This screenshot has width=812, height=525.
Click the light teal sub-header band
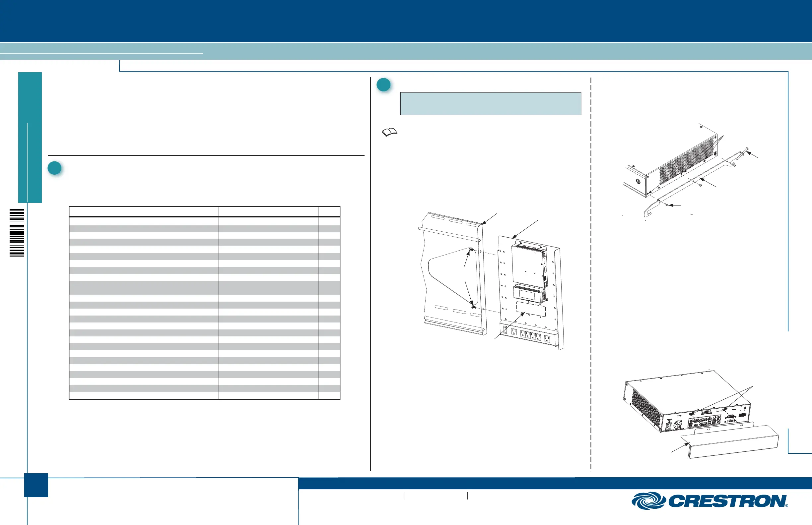tap(478, 51)
